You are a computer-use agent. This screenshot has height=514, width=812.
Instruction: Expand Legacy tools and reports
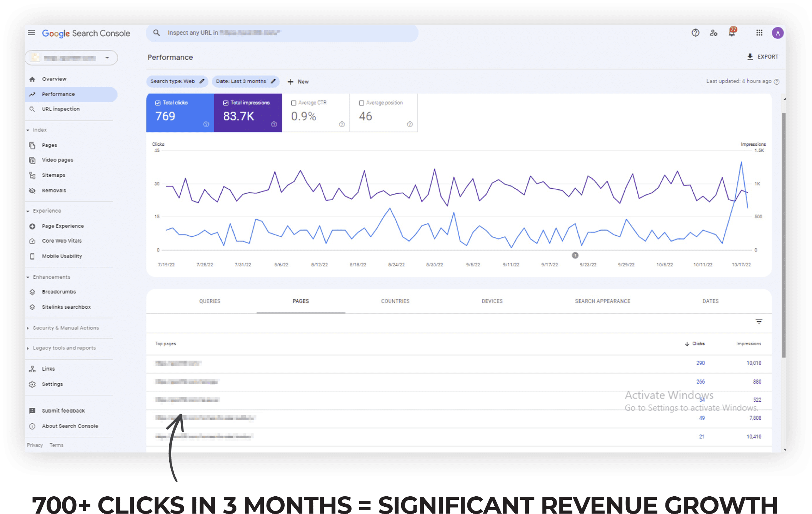click(28, 348)
